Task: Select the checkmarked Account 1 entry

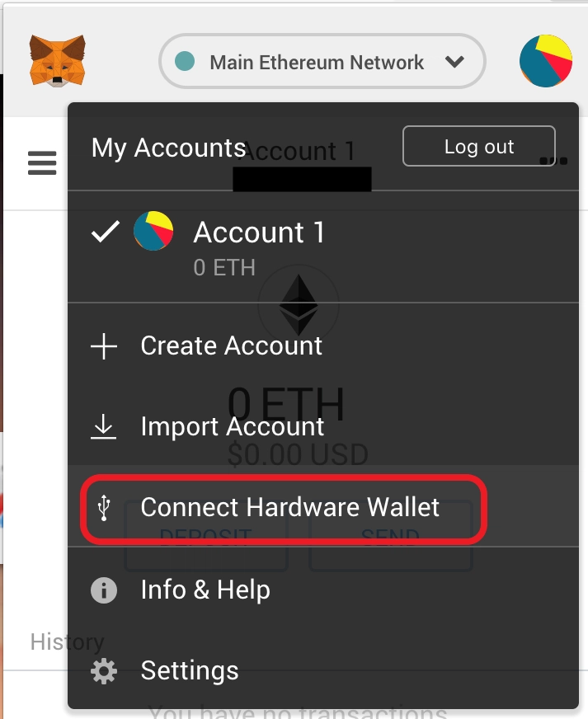Action: (323, 247)
